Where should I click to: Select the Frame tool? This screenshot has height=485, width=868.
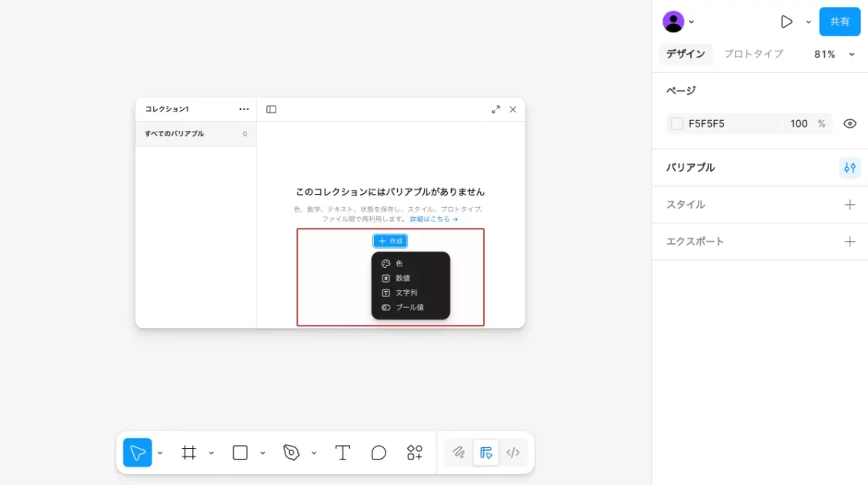[189, 453]
